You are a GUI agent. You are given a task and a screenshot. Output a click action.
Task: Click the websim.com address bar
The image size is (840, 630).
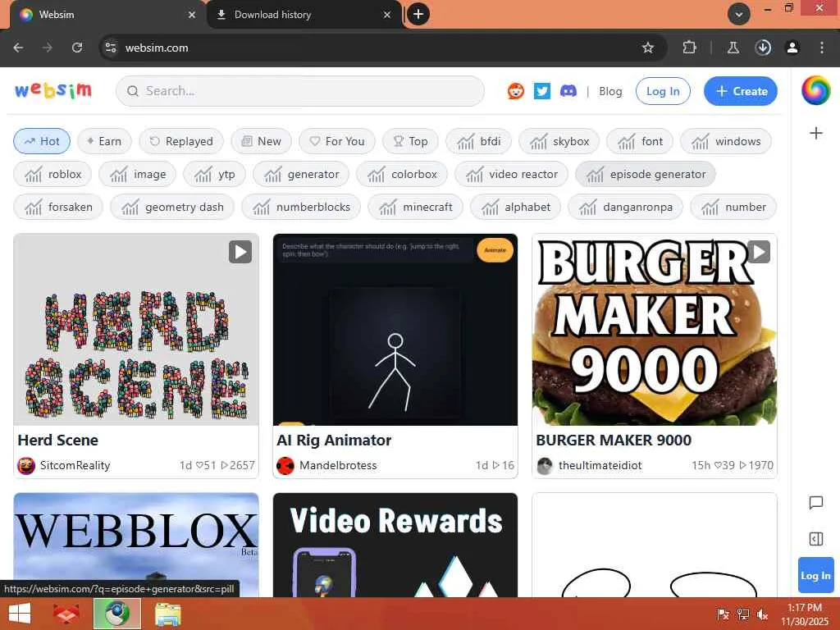(375, 48)
